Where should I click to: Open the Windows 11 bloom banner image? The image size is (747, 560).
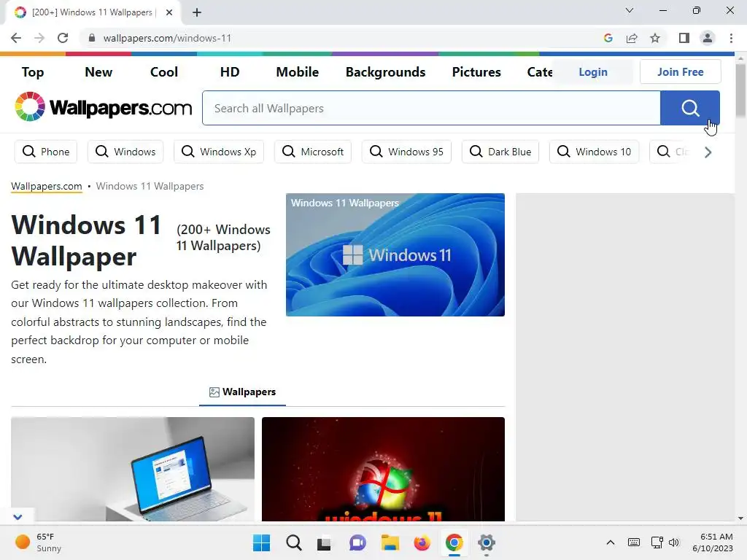(395, 254)
